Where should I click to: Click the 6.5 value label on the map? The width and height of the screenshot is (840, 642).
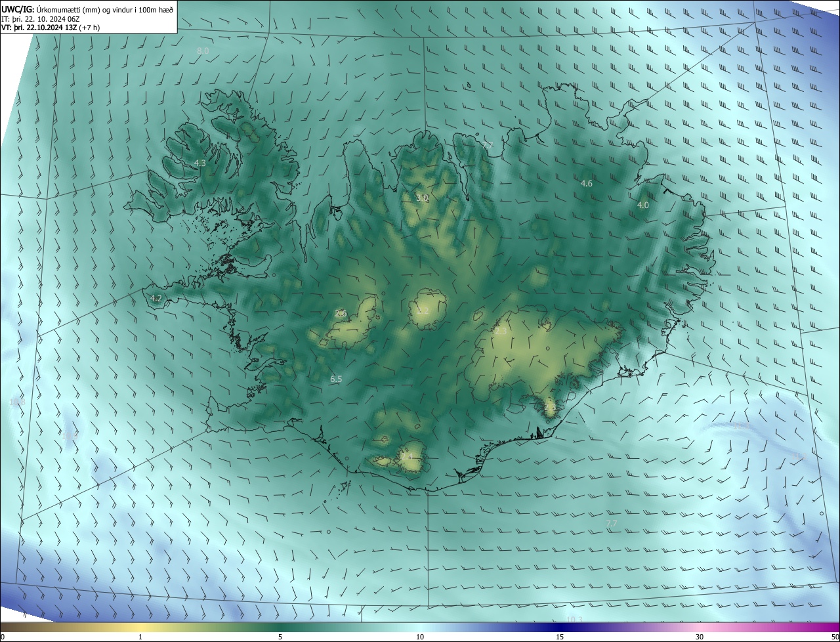[x=336, y=379]
